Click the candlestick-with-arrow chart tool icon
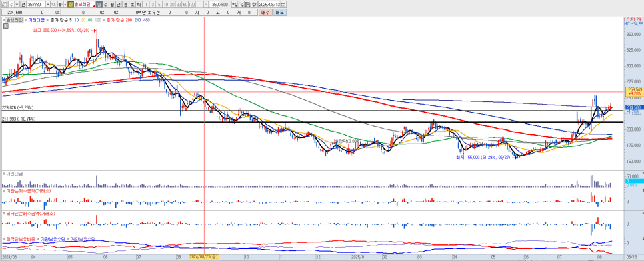This screenshot has height=261, width=644. point(235,4)
